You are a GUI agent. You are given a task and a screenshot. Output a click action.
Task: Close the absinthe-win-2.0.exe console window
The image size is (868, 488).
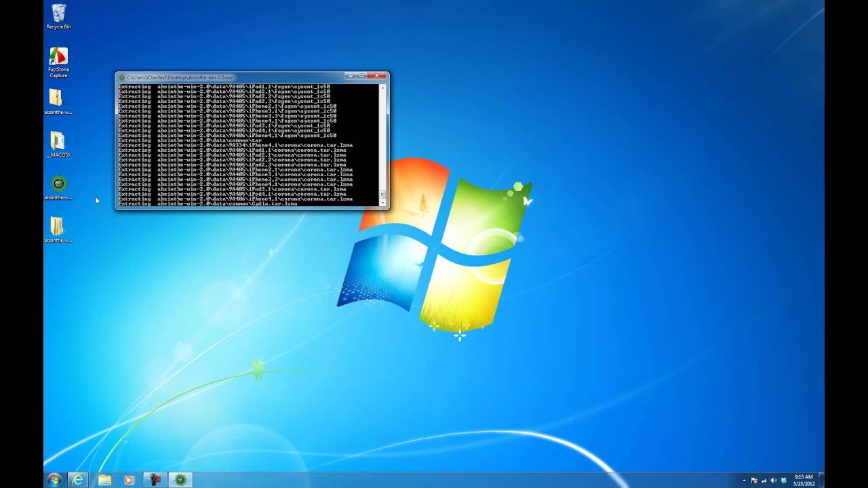377,75
